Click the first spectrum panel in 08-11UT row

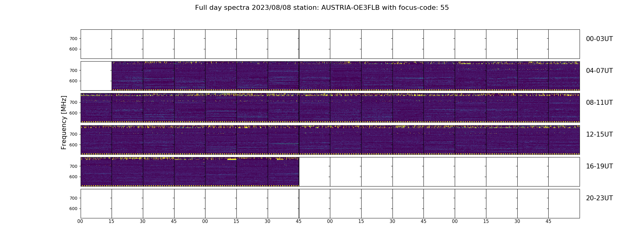pos(96,108)
